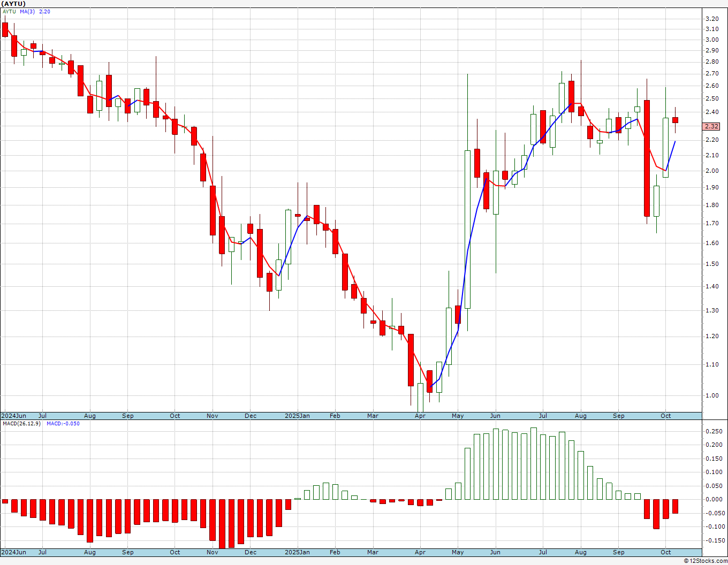Select the 1.40 price axis label

[712, 287]
